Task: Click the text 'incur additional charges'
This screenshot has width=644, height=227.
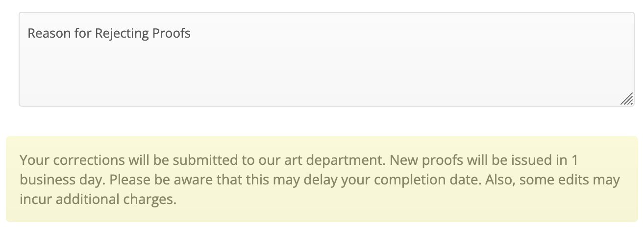Action: 97,199
